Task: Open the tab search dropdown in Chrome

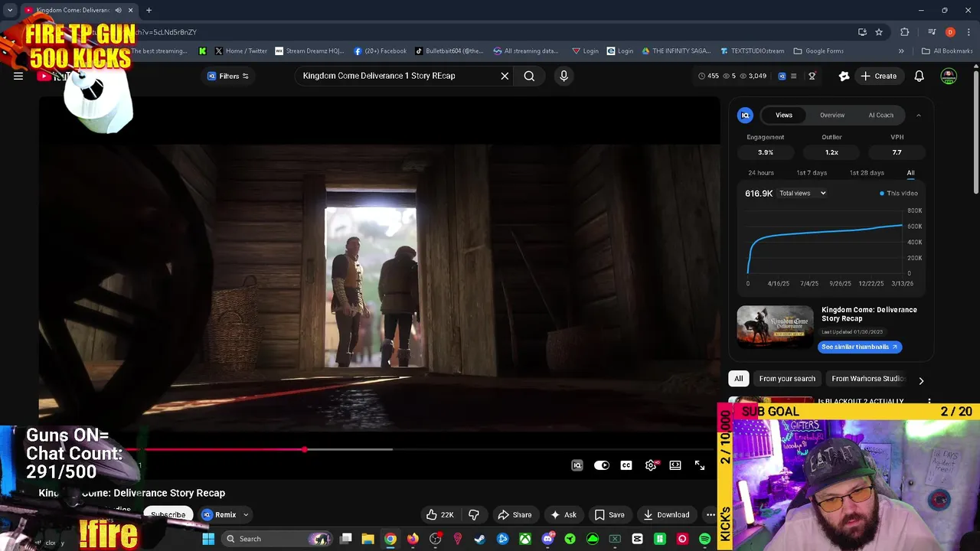Action: (9, 10)
